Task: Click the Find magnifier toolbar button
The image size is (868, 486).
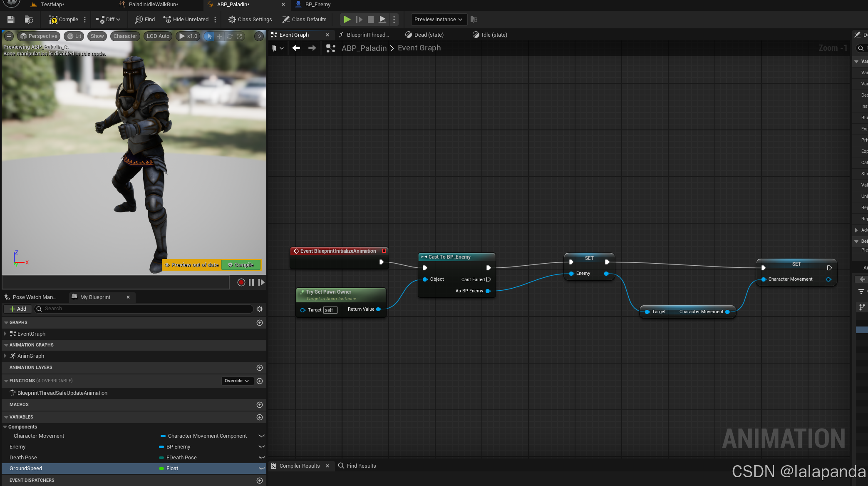Action: pyautogui.click(x=145, y=20)
